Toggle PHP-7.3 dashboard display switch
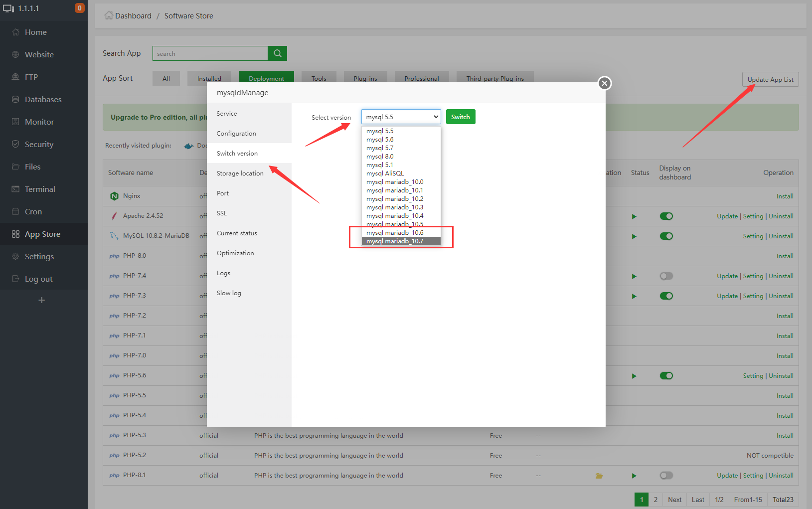812x509 pixels. coord(666,296)
